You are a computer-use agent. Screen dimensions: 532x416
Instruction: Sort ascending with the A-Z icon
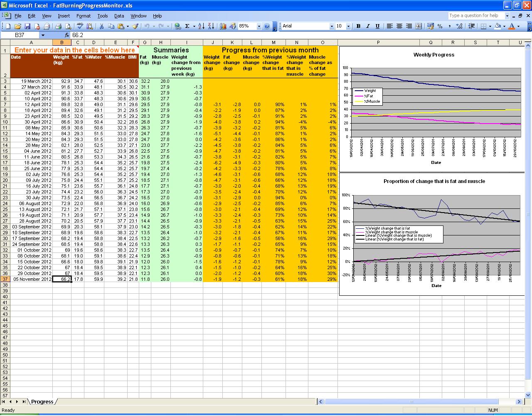[x=201, y=26]
